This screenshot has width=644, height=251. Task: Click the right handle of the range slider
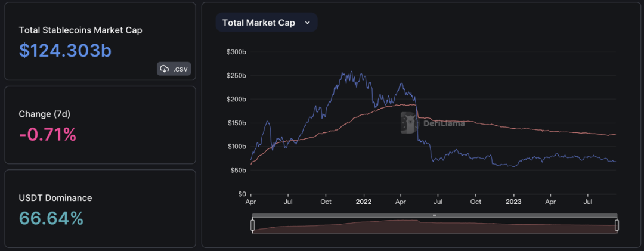point(617,225)
